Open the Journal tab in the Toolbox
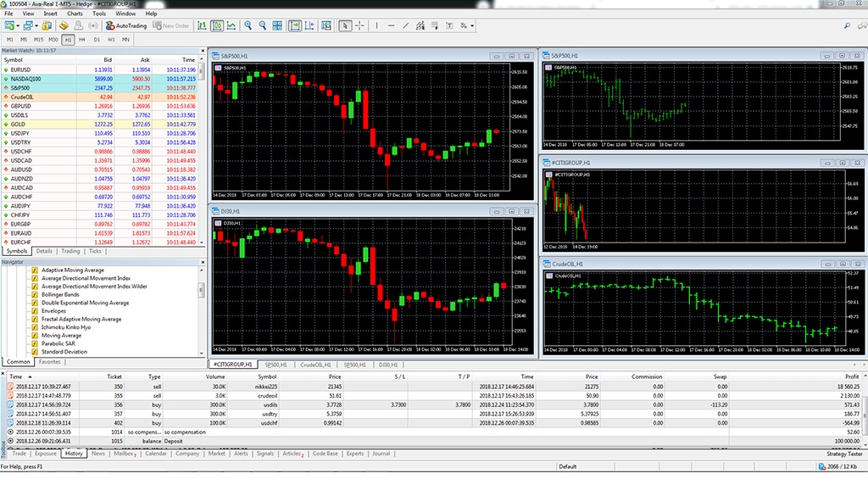The width and height of the screenshot is (868, 479). coord(381,454)
